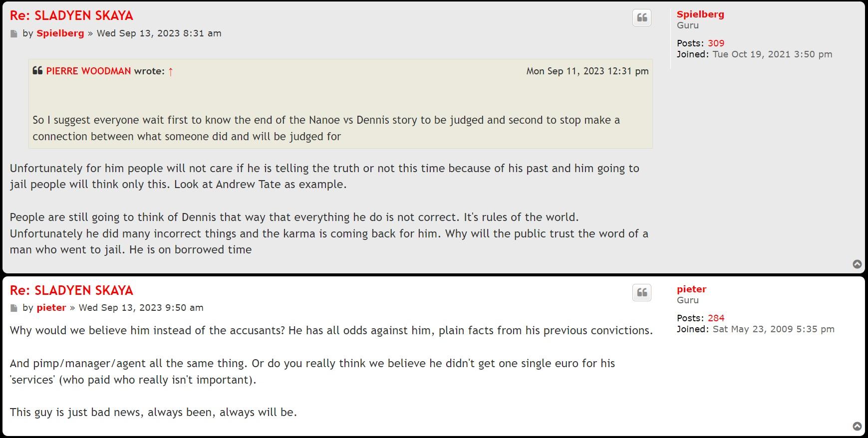Quote pieter's post using quote button

(x=642, y=293)
